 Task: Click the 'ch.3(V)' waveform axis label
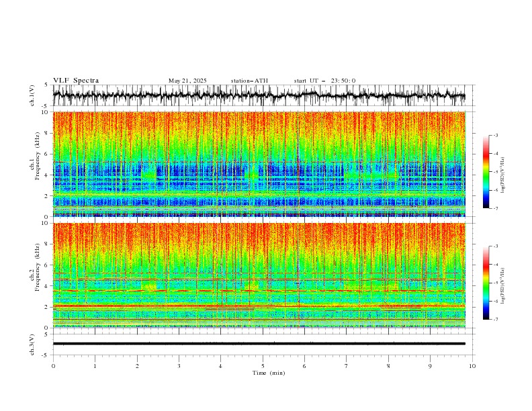pyautogui.click(x=32, y=345)
